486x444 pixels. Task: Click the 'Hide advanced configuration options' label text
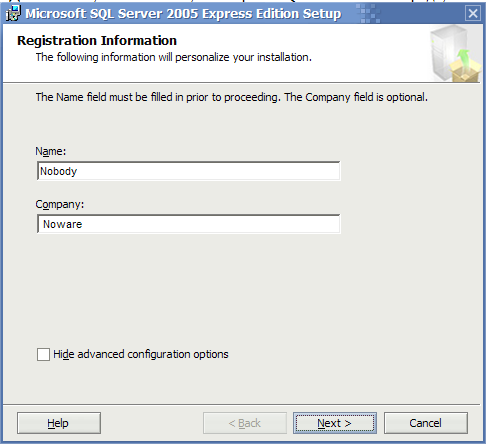(141, 354)
